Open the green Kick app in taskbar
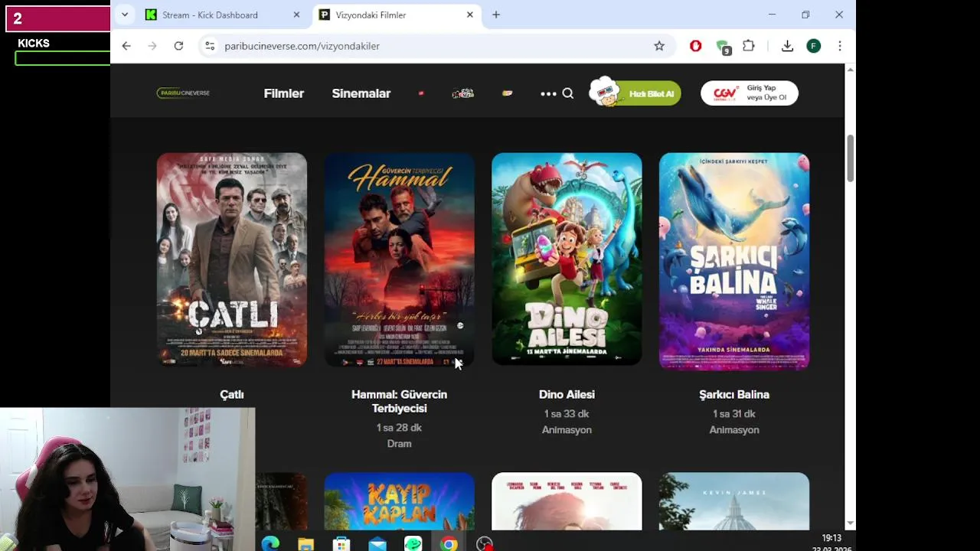The height and width of the screenshot is (551, 980). pos(413,544)
